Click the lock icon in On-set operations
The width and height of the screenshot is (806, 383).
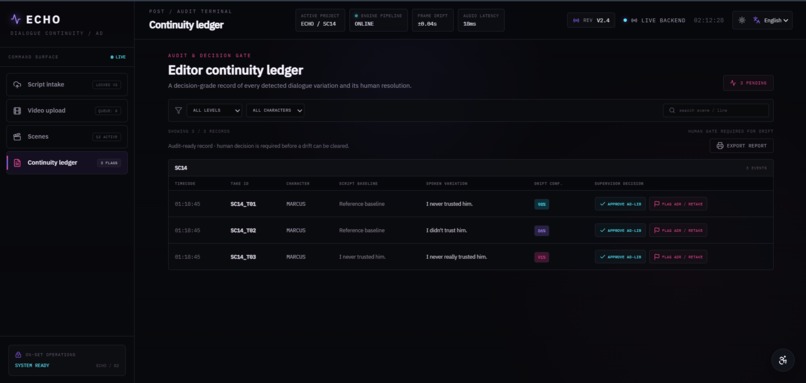click(x=18, y=355)
